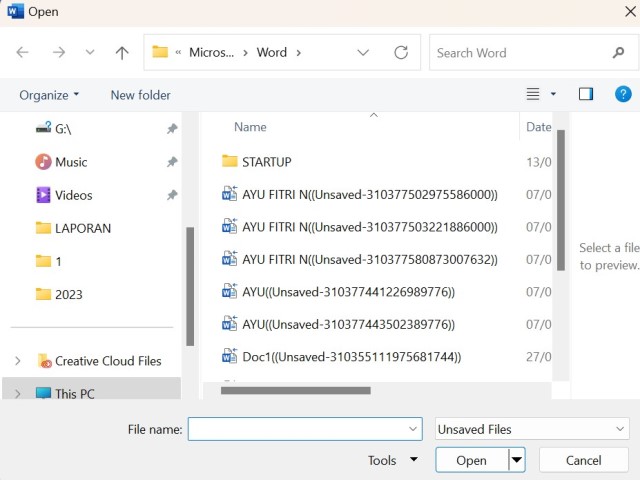Expand Creative Cloud Files tree node
Image resolution: width=640 pixels, height=480 pixels.
pyautogui.click(x=18, y=361)
